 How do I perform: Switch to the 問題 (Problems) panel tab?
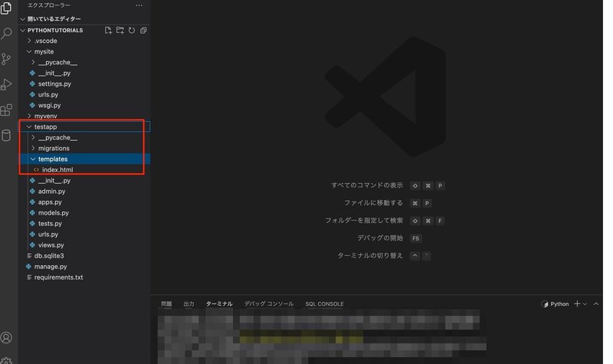(x=166, y=303)
